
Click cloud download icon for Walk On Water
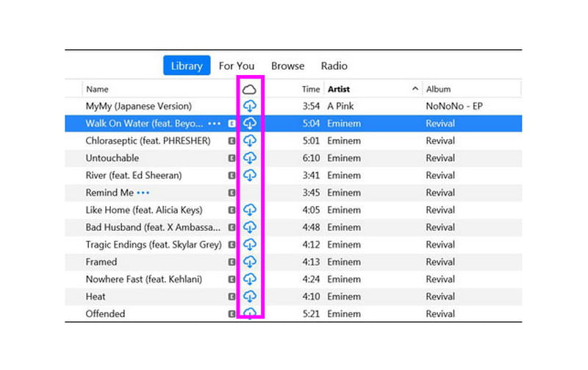pos(249,124)
